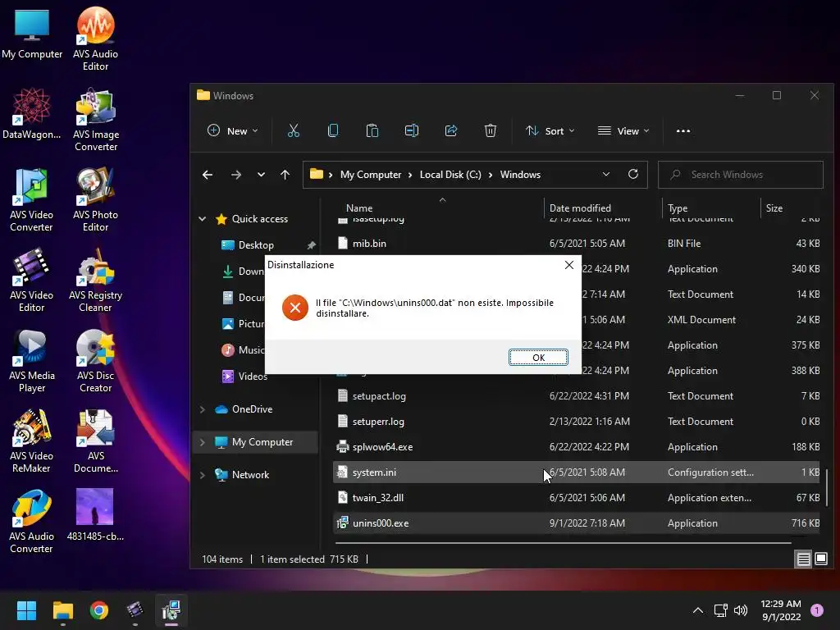Sort by Size column header

coord(774,208)
